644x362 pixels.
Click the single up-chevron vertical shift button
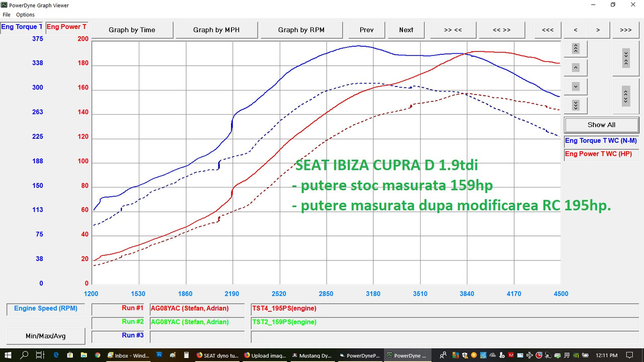[576, 67]
